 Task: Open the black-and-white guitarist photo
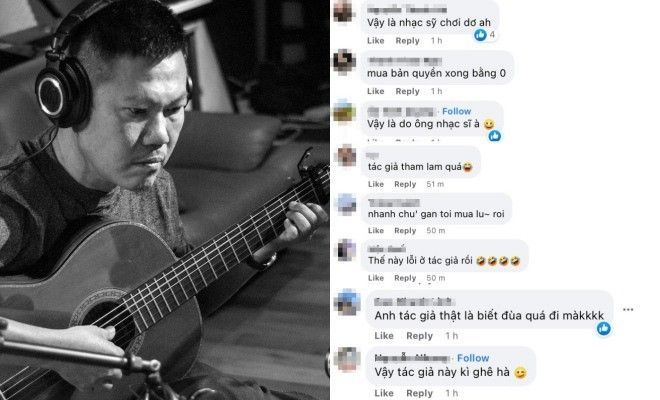pos(165,200)
